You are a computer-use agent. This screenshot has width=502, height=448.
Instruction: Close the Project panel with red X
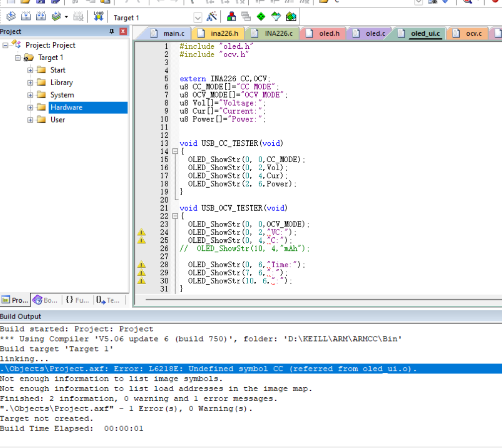point(123,31)
